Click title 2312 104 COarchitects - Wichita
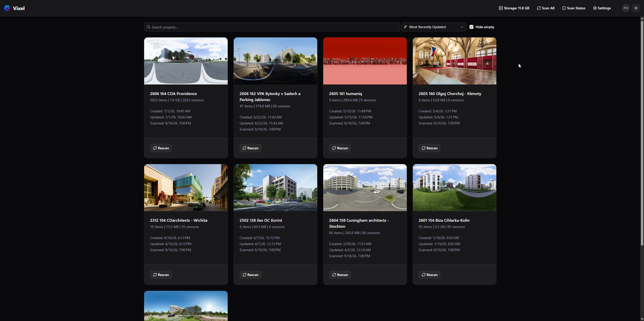 (179, 220)
